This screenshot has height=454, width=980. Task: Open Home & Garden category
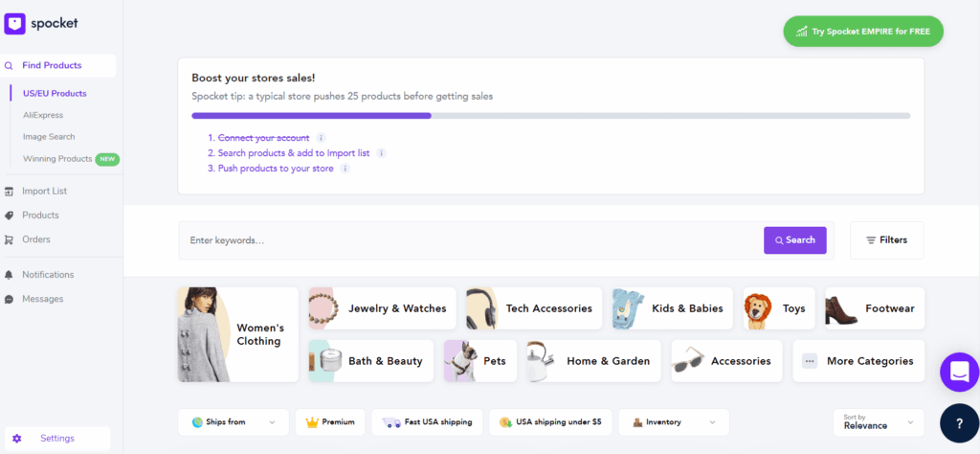(593, 361)
